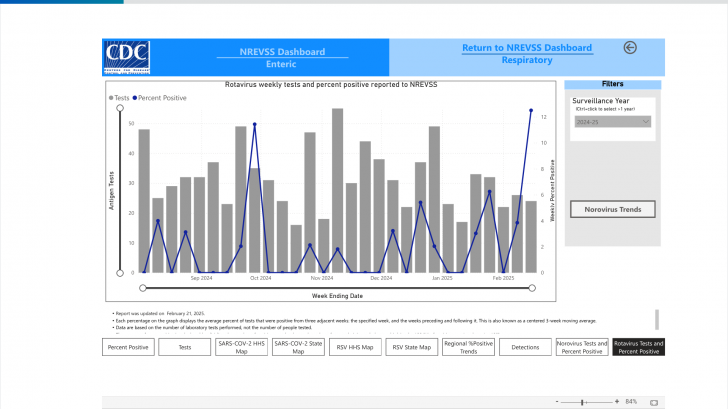Switch to the Percent Positive tab
The width and height of the screenshot is (728, 409).
pyautogui.click(x=129, y=347)
